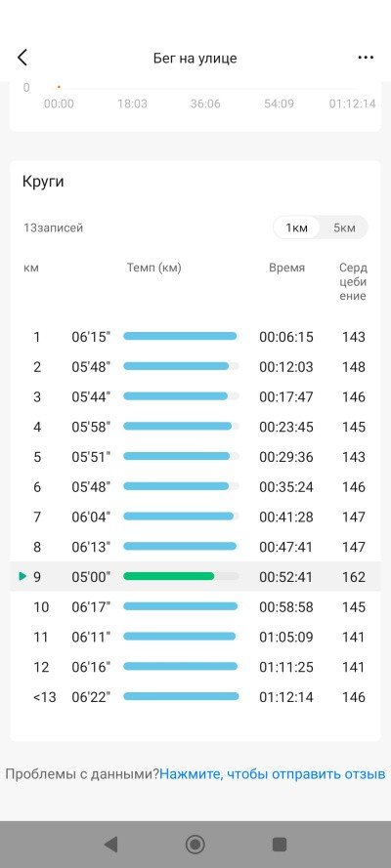Tap the Время column header
Screen dimensions: 391x868
click(286, 268)
